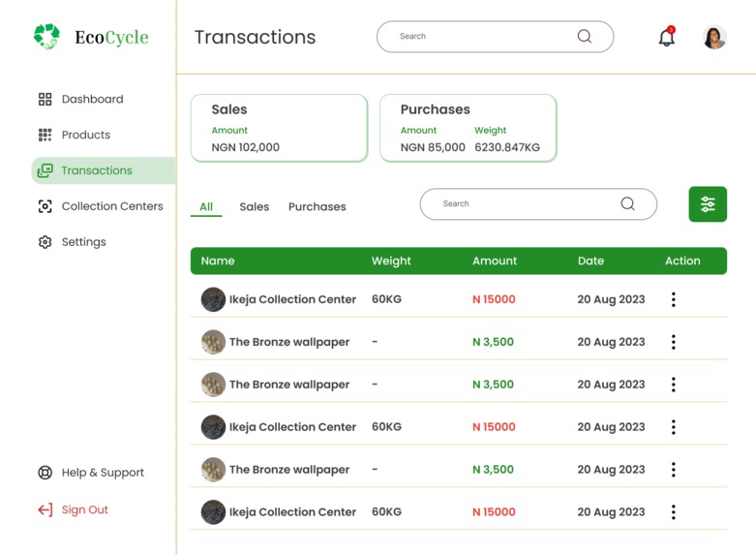Open action menu of third Bronze wallpaper row
756x555 pixels.
[674, 470]
